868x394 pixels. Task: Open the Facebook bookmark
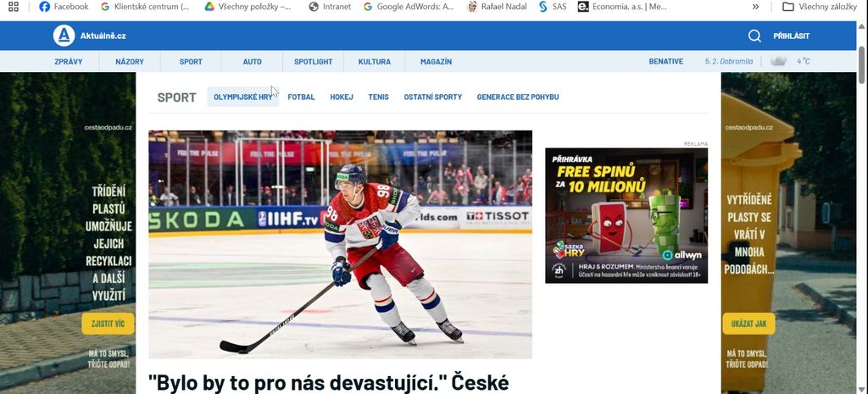[64, 7]
